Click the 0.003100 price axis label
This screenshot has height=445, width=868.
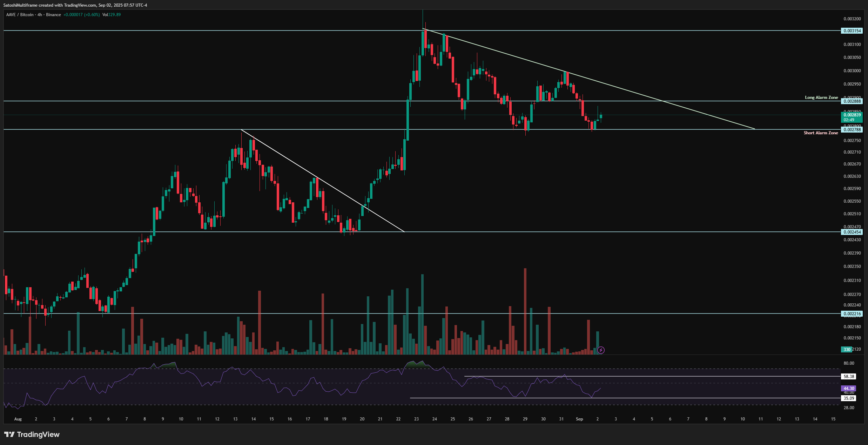pos(852,45)
